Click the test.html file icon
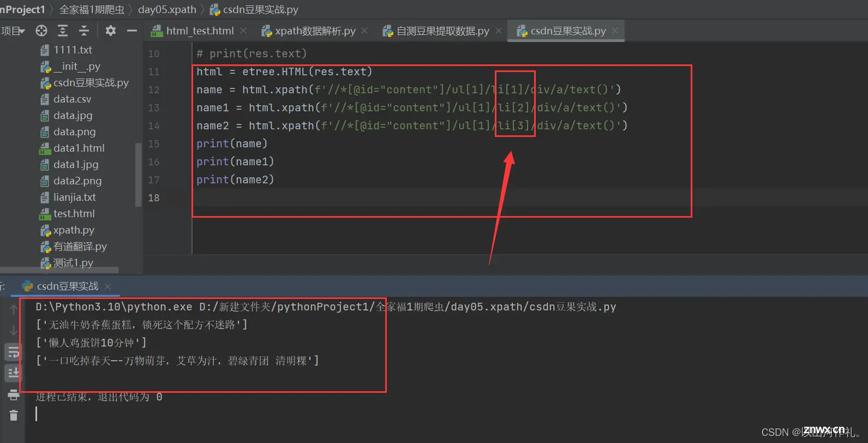868x443 pixels. pos(45,214)
